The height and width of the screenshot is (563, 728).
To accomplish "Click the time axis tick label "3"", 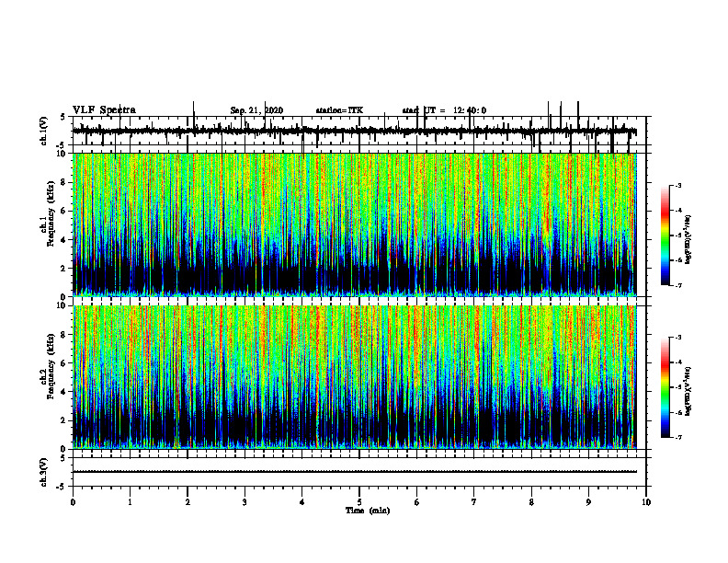I will (245, 502).
